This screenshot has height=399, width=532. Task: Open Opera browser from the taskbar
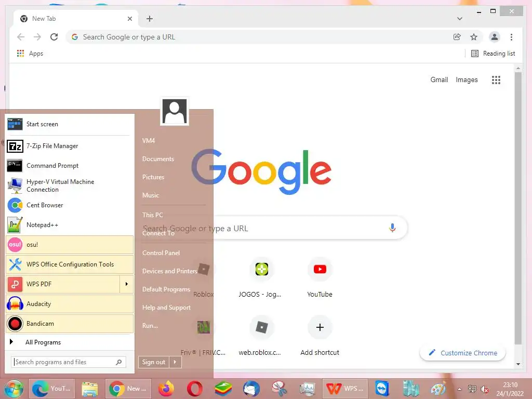coord(195,389)
